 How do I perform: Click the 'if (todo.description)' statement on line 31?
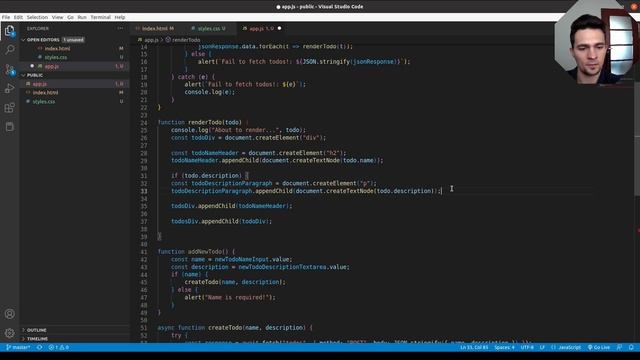pos(207,176)
